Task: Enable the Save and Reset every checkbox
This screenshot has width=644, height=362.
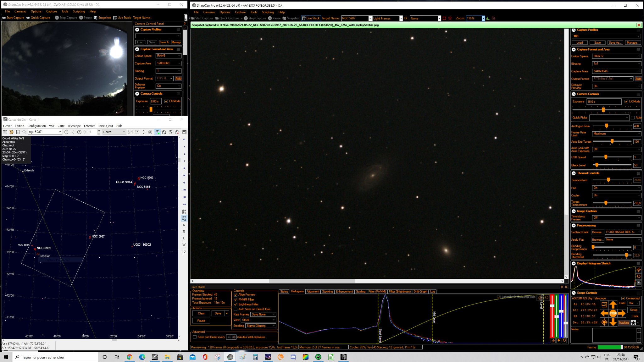Action: 195,337
